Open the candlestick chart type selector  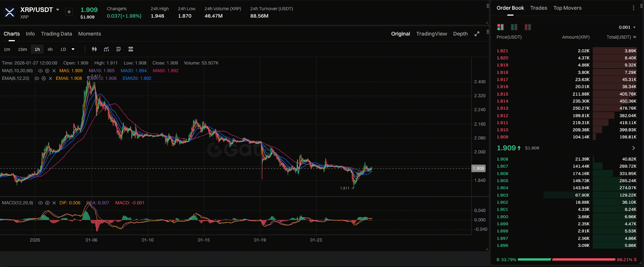click(94, 49)
